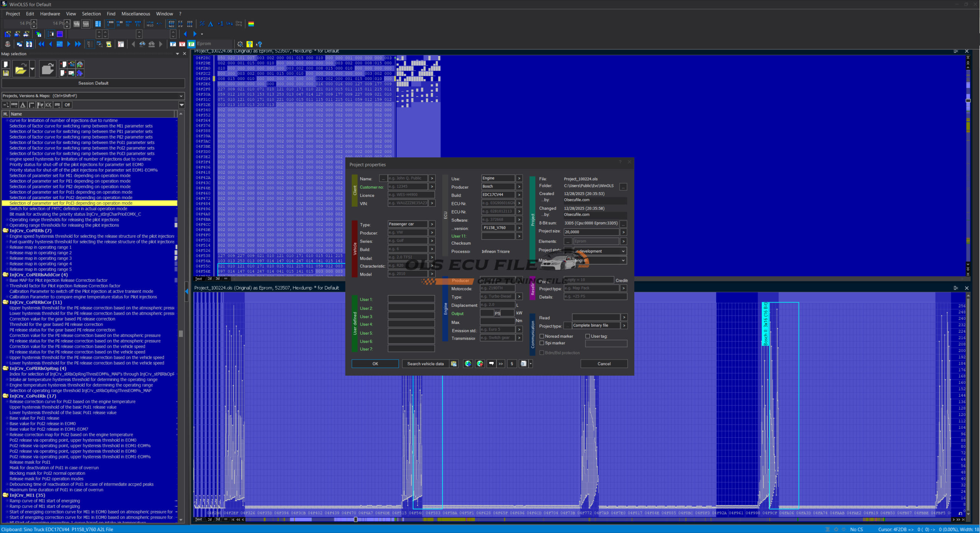The width and height of the screenshot is (980, 533).
Task: Click the section sign icon in dialog
Action: coord(512,364)
